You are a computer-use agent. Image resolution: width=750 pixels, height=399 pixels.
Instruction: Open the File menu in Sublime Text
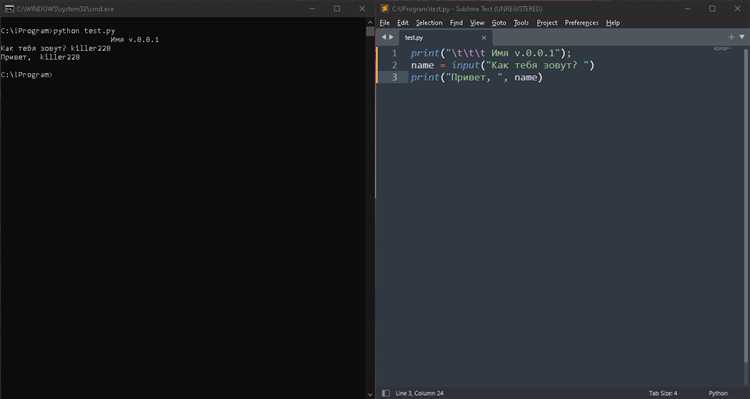pos(385,22)
